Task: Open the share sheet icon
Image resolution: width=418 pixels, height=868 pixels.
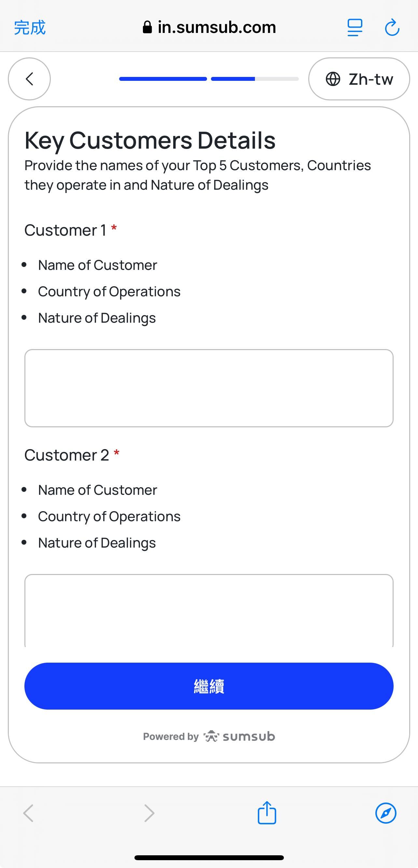Action: [267, 812]
